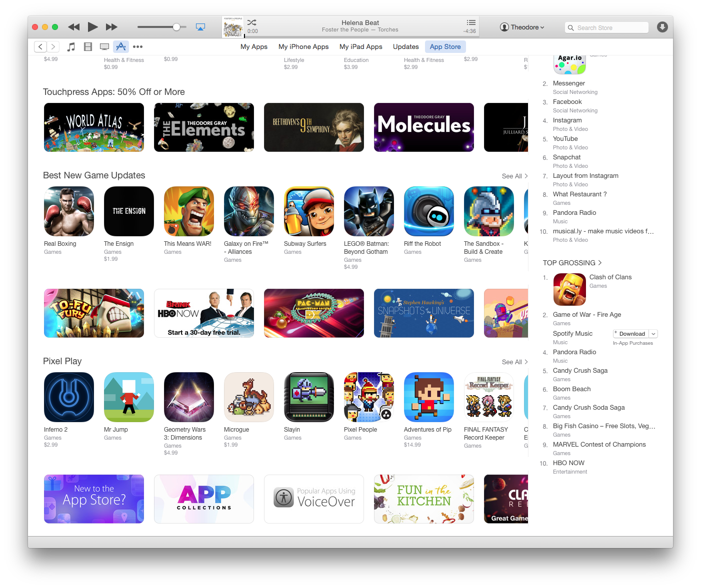Switch to the TV Shows library icon
The image size is (701, 588).
[x=104, y=47]
